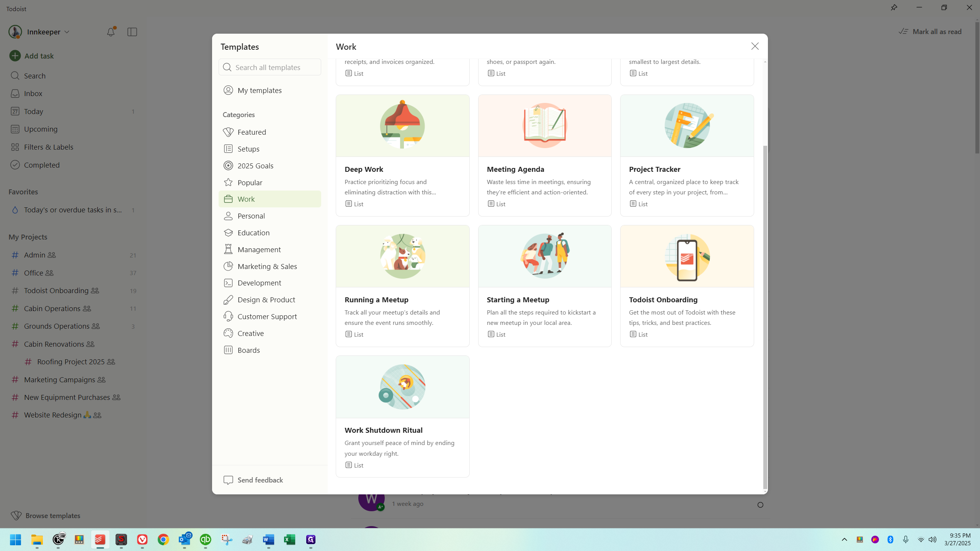The width and height of the screenshot is (980, 551).
Task: Click the Search all templates field
Action: tap(270, 67)
